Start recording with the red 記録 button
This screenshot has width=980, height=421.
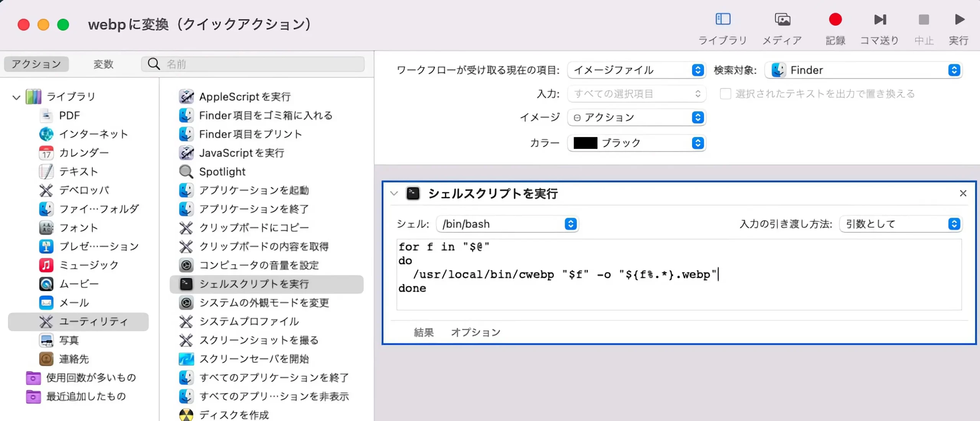[835, 19]
